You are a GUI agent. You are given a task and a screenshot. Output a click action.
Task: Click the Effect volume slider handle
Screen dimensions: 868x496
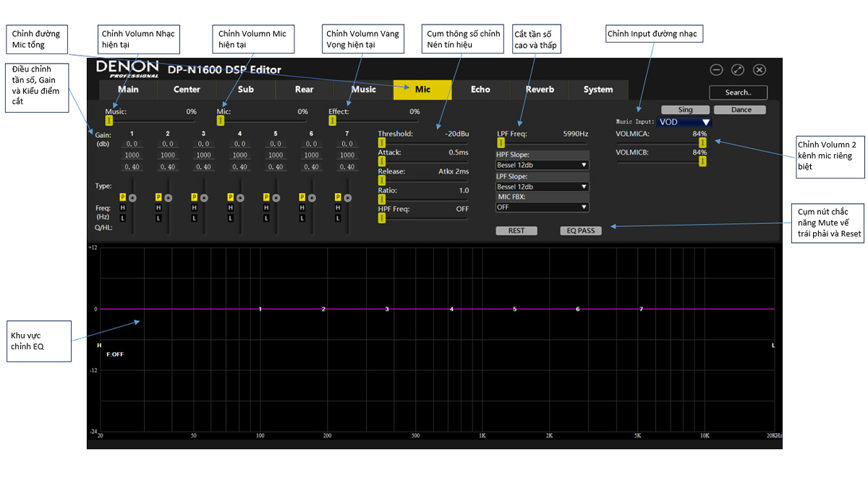[x=332, y=121]
